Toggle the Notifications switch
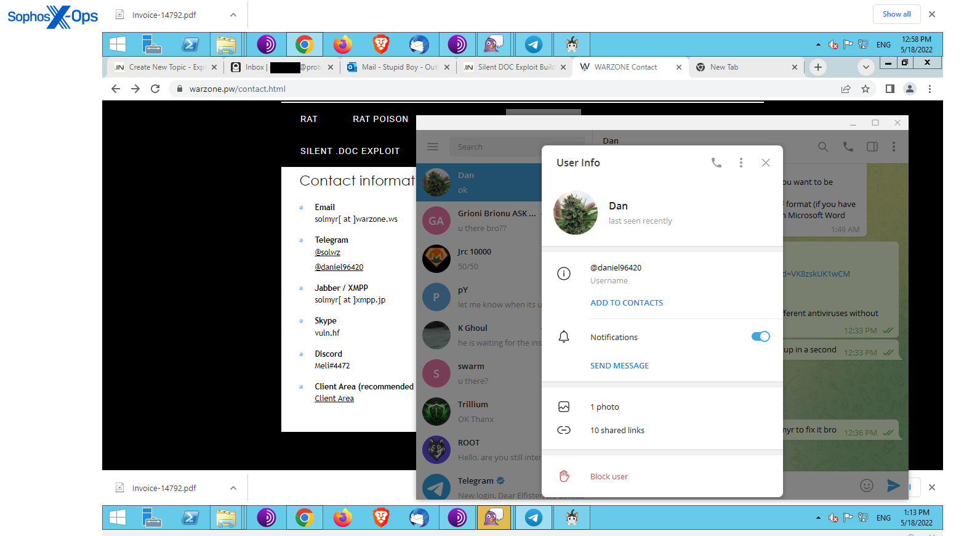The height and width of the screenshot is (536, 980). click(761, 336)
